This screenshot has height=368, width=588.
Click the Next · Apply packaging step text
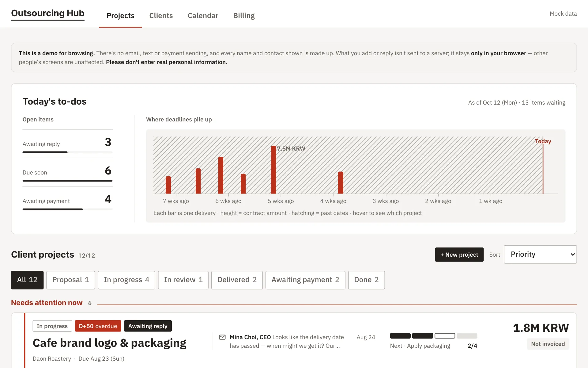[x=420, y=346]
